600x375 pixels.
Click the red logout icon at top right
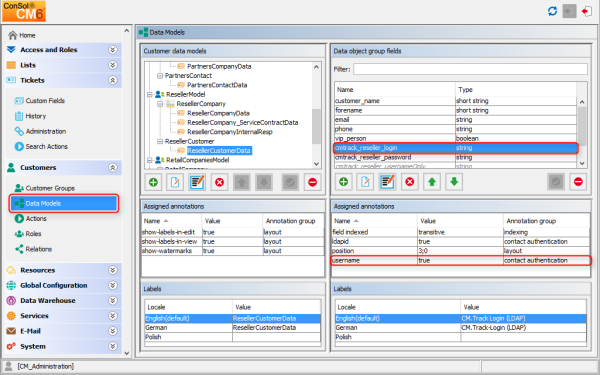586,11
